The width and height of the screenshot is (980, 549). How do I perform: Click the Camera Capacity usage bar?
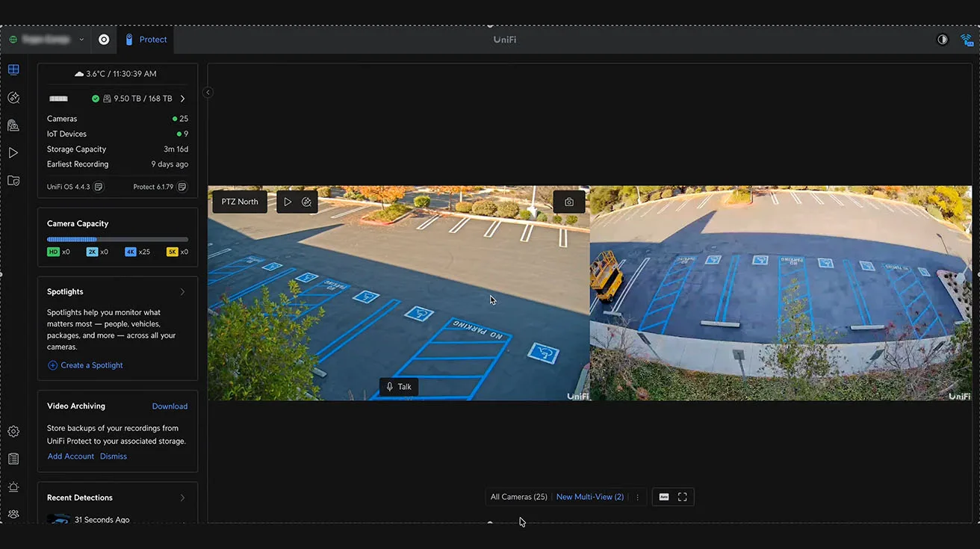(117, 240)
